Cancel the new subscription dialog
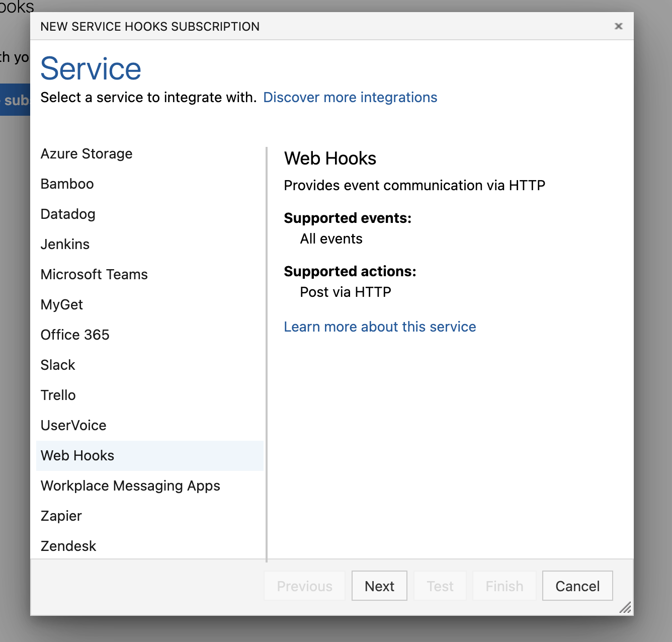The image size is (672, 642). (x=577, y=586)
